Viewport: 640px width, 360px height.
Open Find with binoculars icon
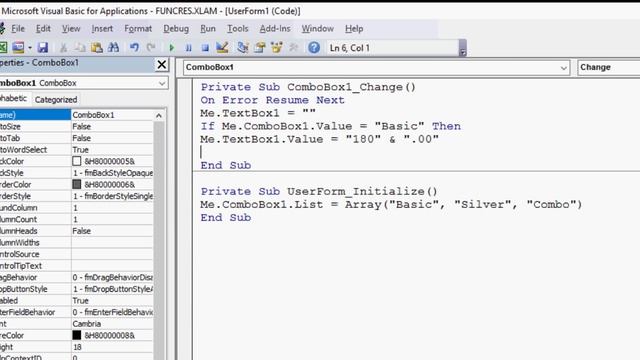(x=113, y=48)
